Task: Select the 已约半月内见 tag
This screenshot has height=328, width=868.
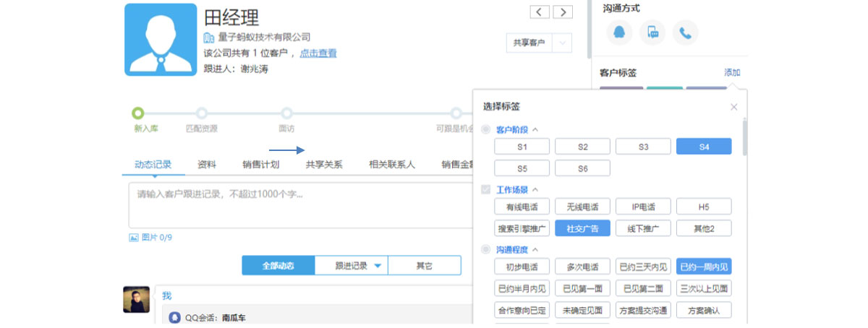Action: coord(522,288)
